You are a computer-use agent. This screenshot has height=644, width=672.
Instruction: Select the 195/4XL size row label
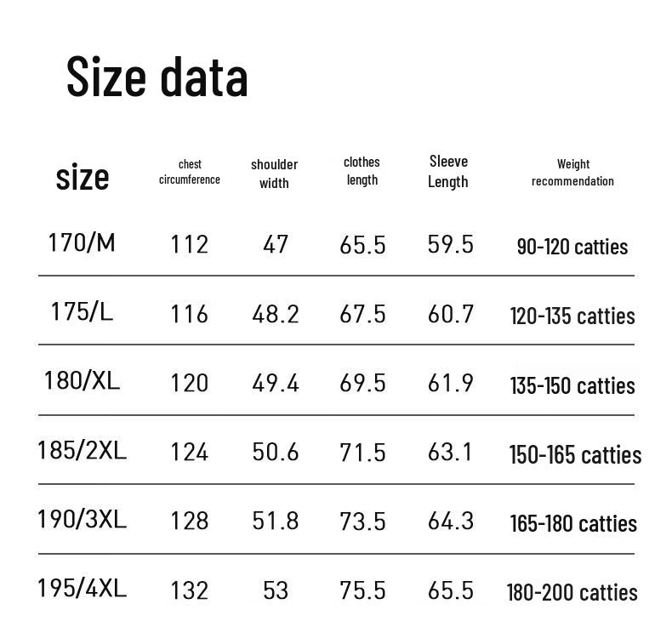coord(82,588)
